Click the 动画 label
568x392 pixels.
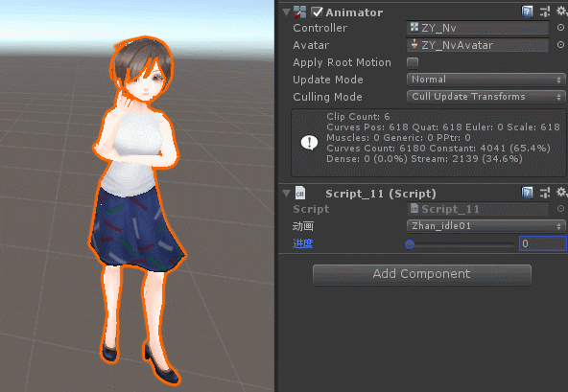[302, 226]
